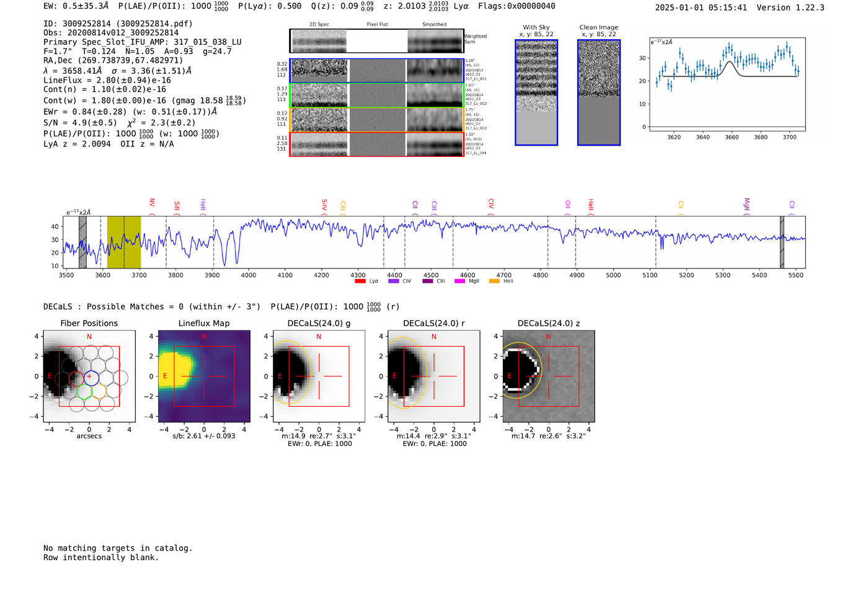
Task: Click the green-bordered fiber spectrum row
Action: 376,96
